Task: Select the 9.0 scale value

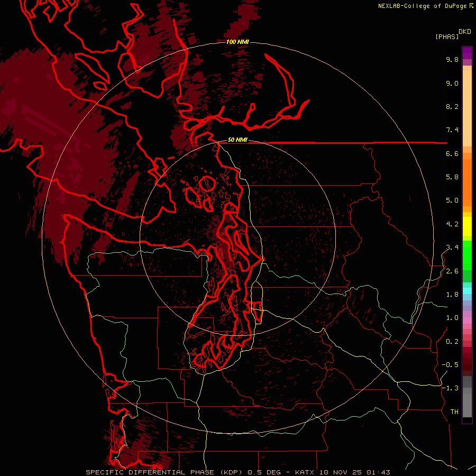Action: pyautogui.click(x=452, y=83)
